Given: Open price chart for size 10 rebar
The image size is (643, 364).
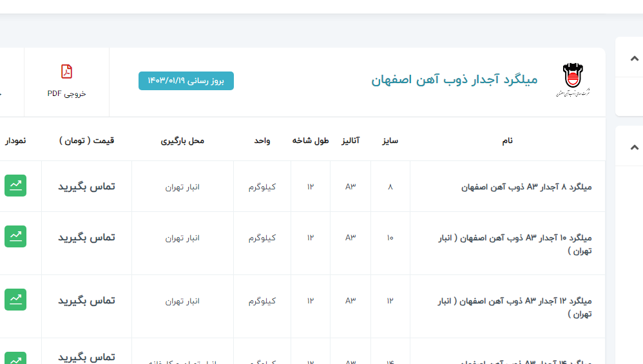Looking at the screenshot, I should (x=15, y=236).
